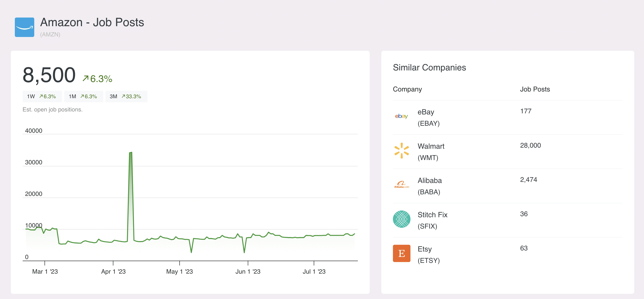Select the 1W time range tab
The height and width of the screenshot is (299, 644).
coord(42,97)
